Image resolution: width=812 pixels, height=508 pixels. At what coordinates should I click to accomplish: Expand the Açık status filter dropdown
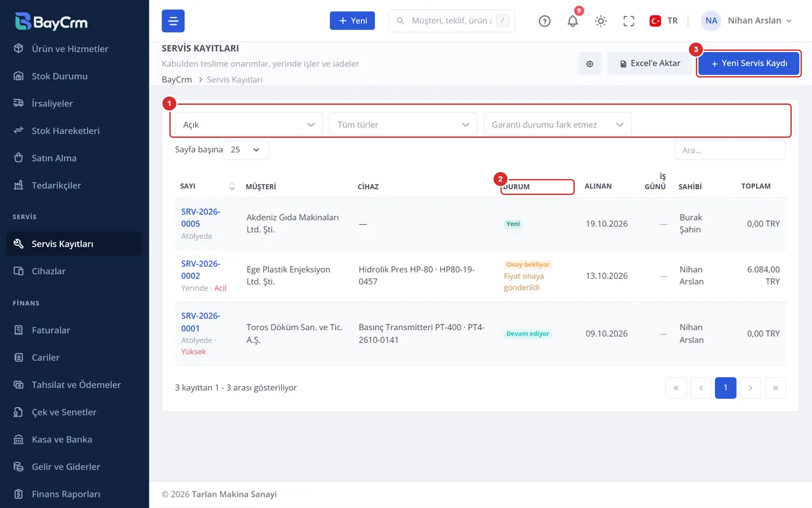tap(249, 124)
